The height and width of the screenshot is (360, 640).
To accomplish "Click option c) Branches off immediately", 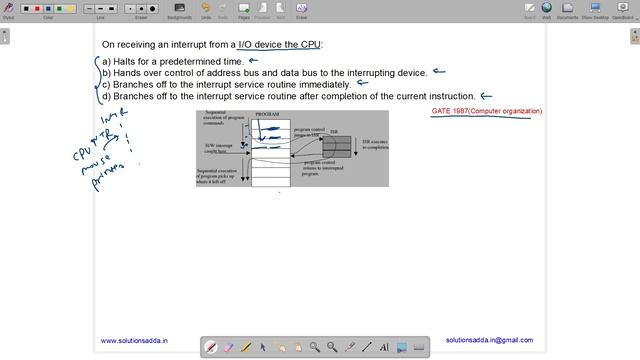I will [x=227, y=84].
